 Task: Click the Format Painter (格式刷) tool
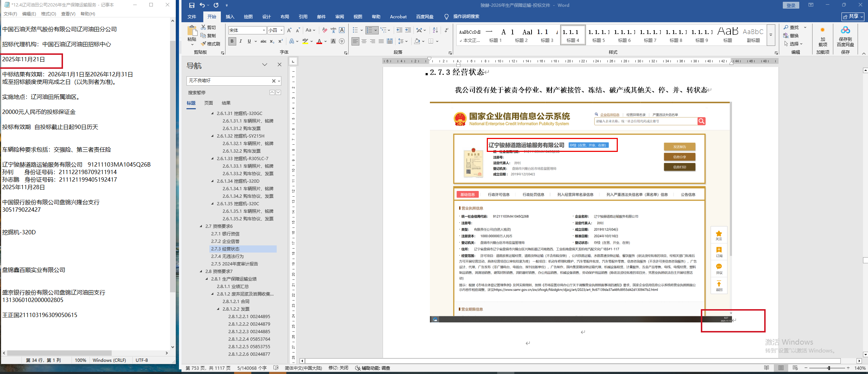pos(210,44)
